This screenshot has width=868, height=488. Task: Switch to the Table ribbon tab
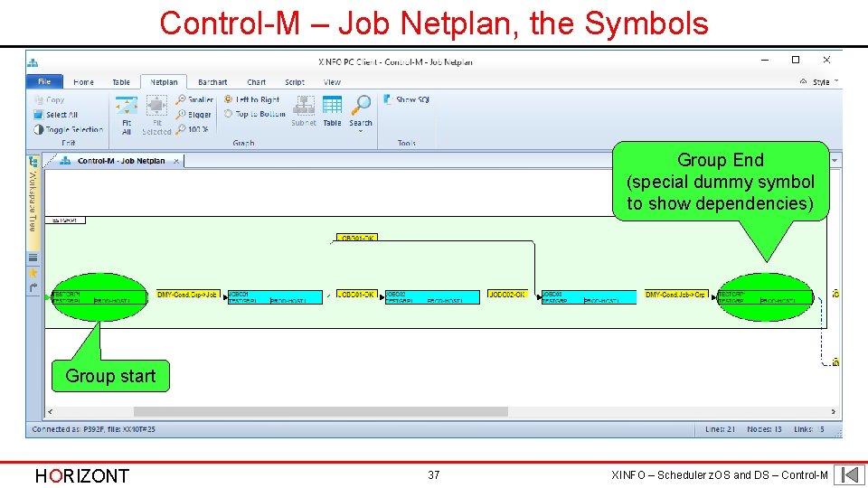[120, 82]
